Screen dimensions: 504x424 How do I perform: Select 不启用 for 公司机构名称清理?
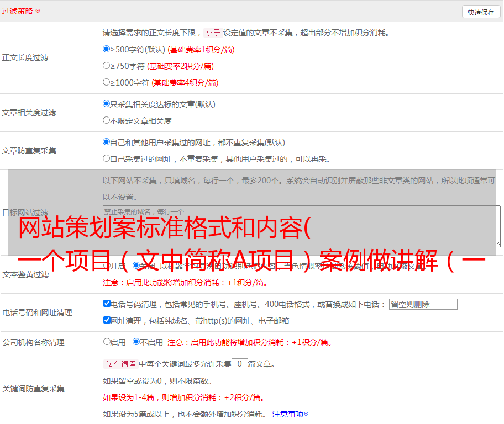point(136,342)
